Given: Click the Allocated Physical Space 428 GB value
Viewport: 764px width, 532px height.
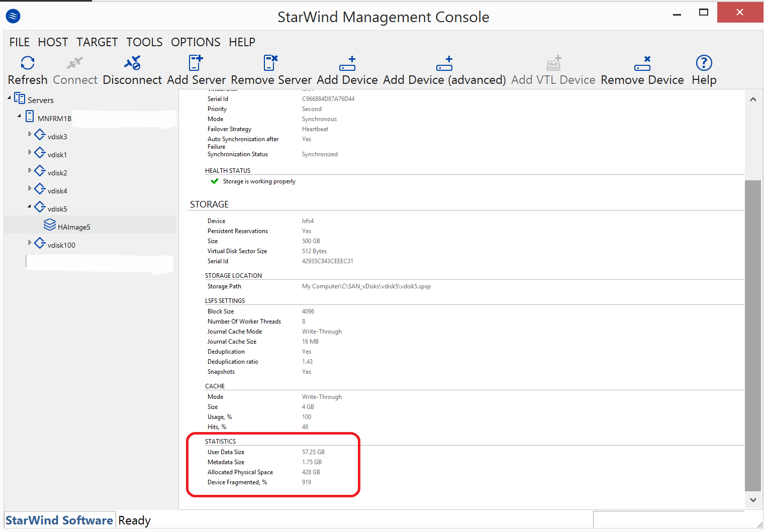Looking at the screenshot, I should point(311,472).
